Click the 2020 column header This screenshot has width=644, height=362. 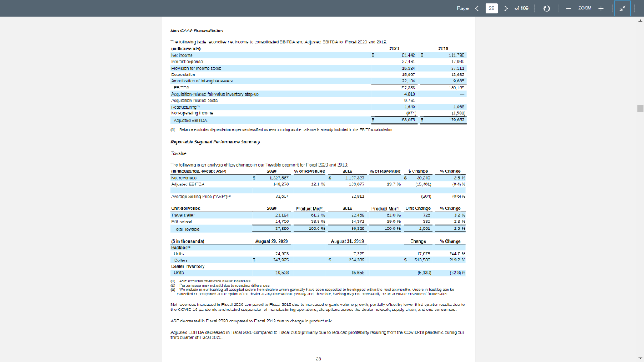point(394,50)
